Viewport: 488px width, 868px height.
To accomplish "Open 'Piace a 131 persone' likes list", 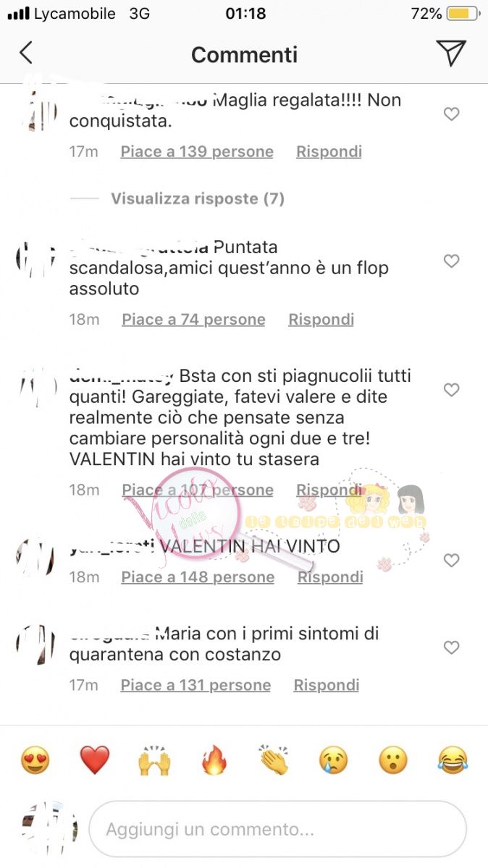I will coord(195,685).
